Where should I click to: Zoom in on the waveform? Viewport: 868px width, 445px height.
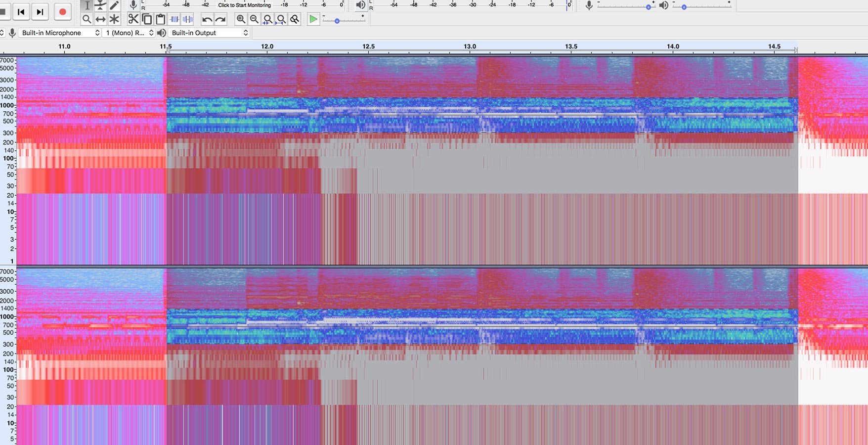click(x=241, y=19)
